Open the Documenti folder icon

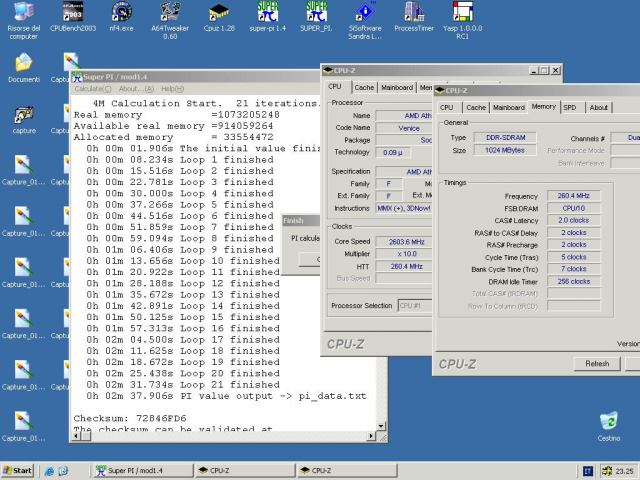tap(24, 68)
